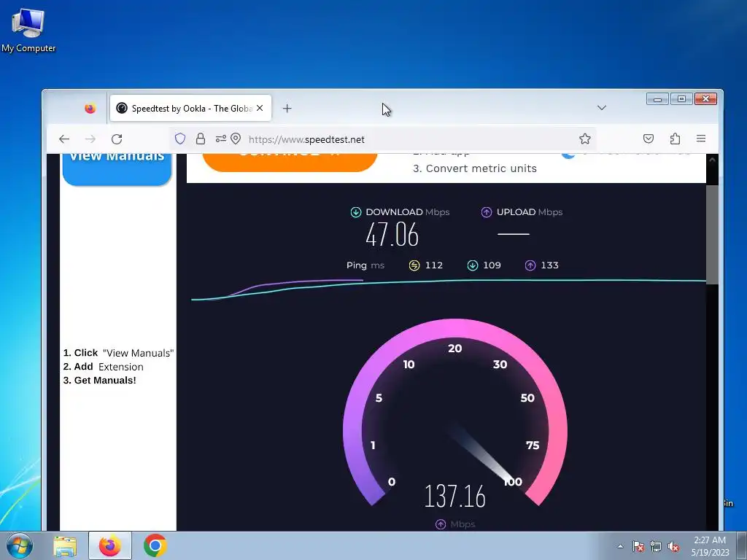This screenshot has width=747, height=560.
Task: Open the Extensions puzzle icon
Action: coord(675,139)
